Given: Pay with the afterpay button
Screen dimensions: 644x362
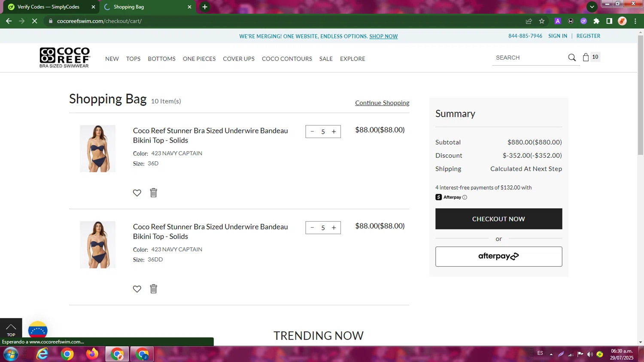Looking at the screenshot, I should (x=498, y=256).
